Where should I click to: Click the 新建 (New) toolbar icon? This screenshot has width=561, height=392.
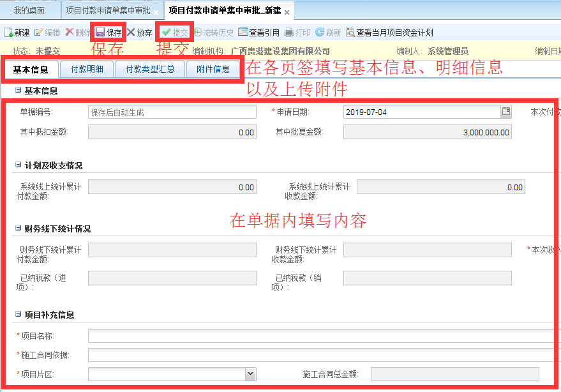8,33
